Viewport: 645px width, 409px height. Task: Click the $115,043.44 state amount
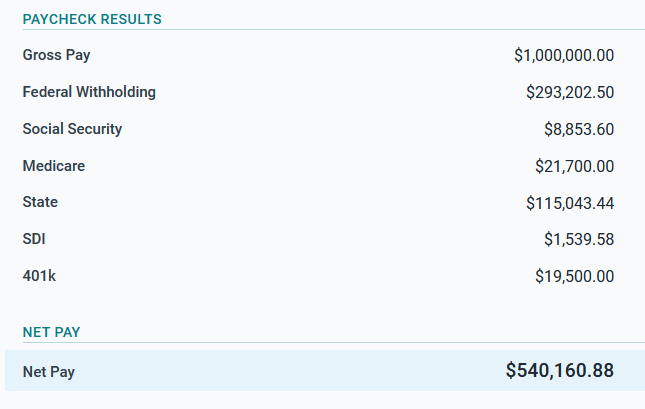[x=570, y=203]
